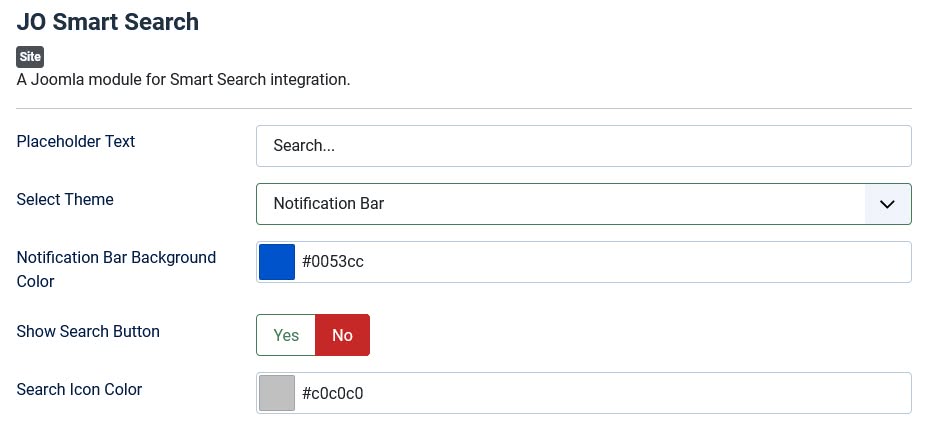This screenshot has height=432, width=930.
Task: Click the Search Icon Color label
Action: coord(79,389)
